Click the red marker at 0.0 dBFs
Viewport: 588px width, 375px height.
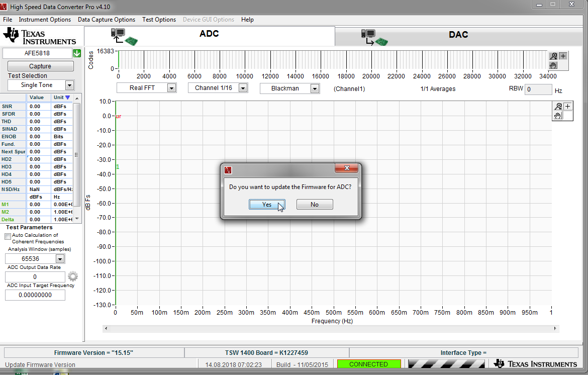pos(119,116)
